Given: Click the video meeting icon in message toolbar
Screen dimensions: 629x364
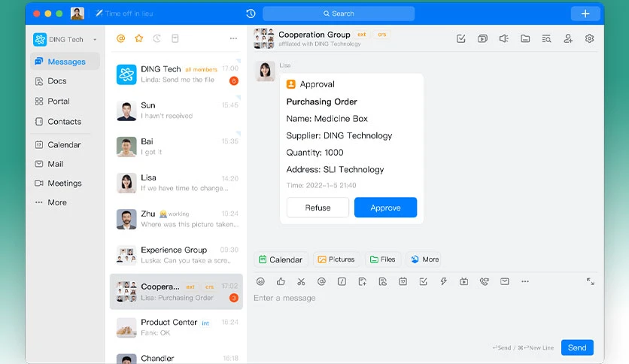Looking at the screenshot, I should (463, 281).
